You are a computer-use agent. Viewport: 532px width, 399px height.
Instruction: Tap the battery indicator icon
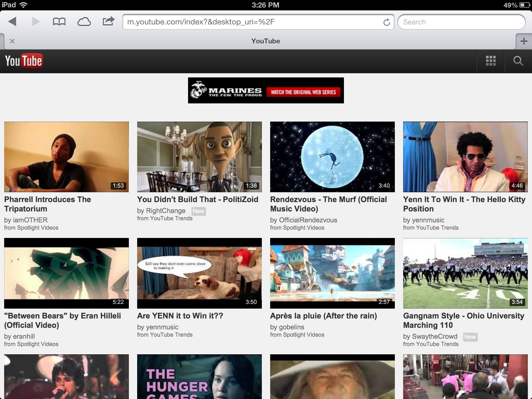(x=525, y=5)
